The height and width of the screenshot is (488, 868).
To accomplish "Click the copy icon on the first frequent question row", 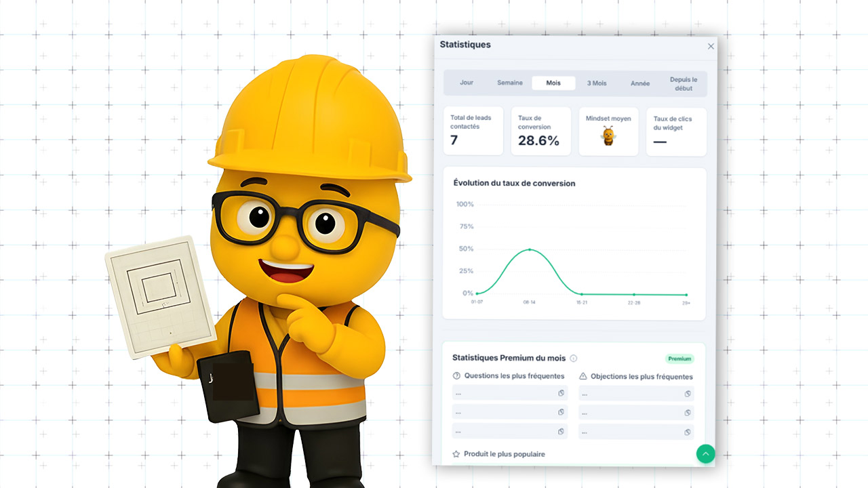I will [561, 393].
